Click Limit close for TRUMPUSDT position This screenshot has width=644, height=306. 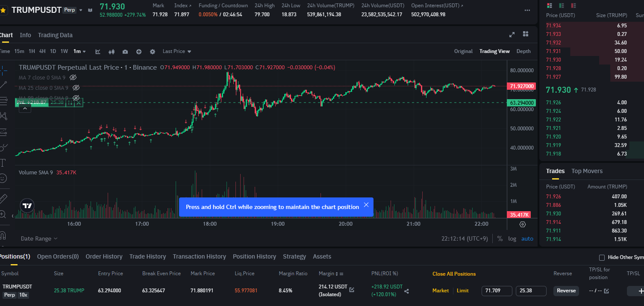(463, 291)
